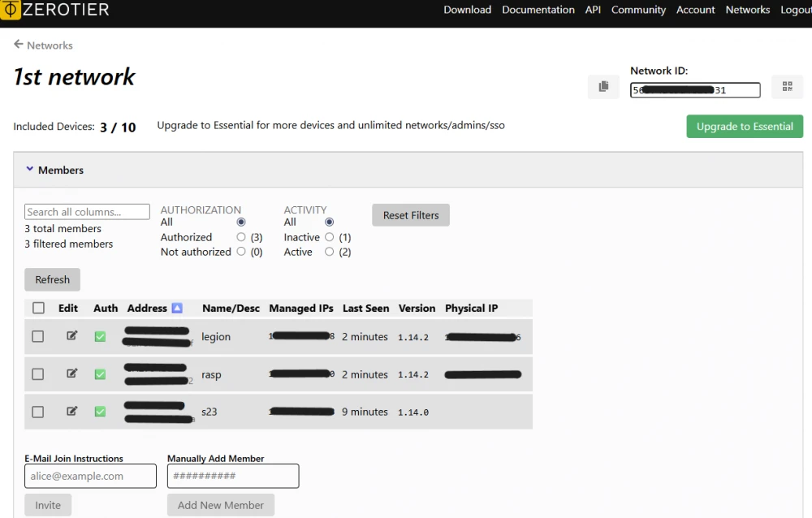Select the checkbox on the legion row
Viewport: 812px width, 518px height.
[x=37, y=335]
